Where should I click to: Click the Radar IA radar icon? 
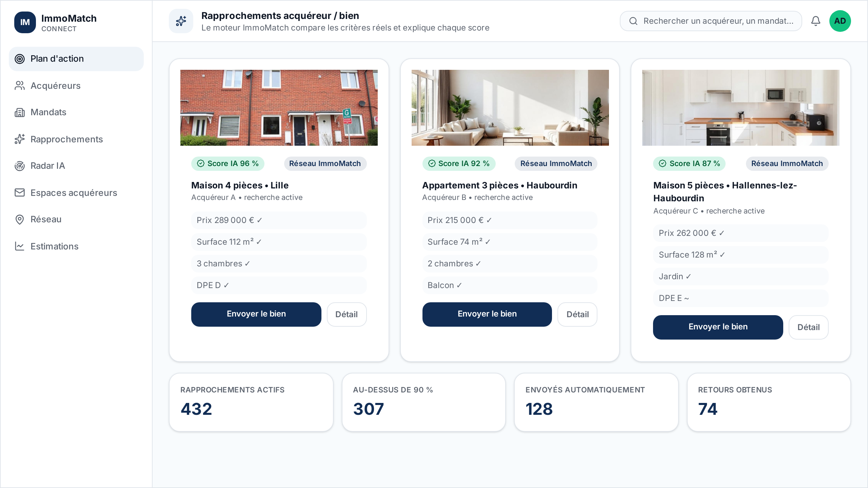tap(20, 166)
